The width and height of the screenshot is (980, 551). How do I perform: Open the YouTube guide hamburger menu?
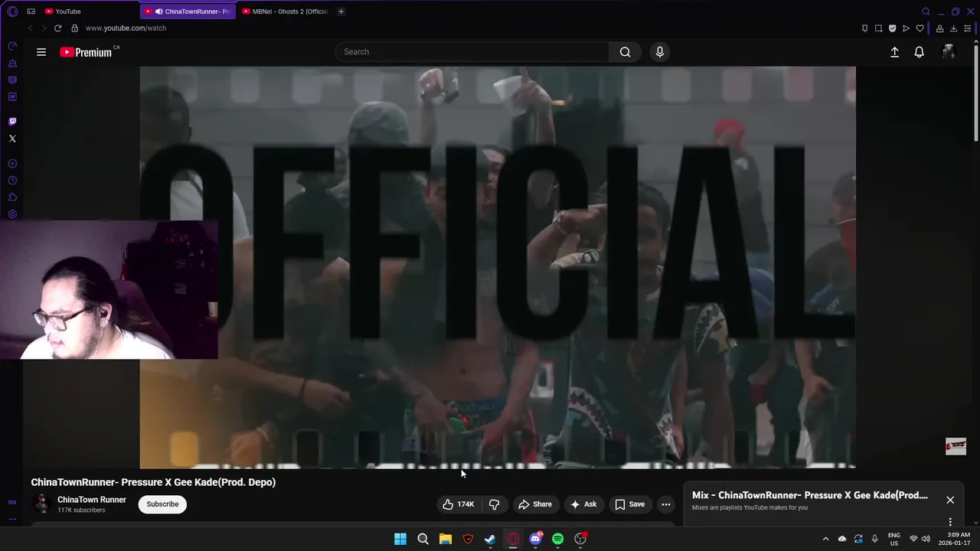click(41, 52)
